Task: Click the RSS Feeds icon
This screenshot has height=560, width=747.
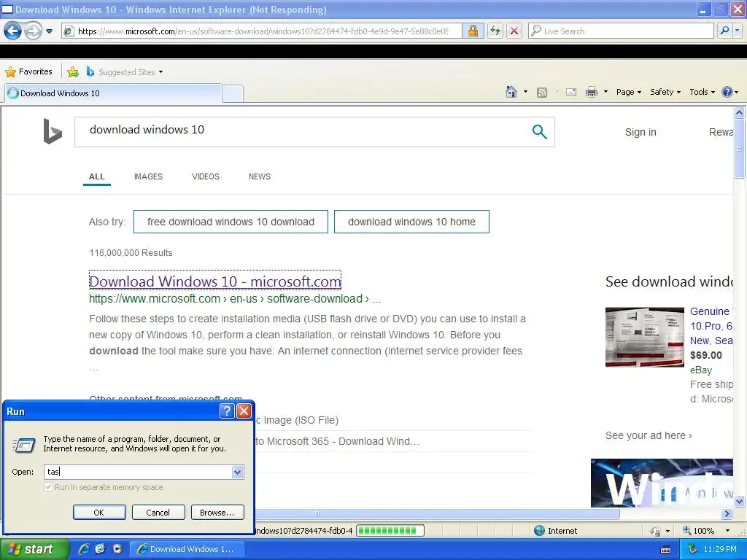Action: [x=542, y=93]
